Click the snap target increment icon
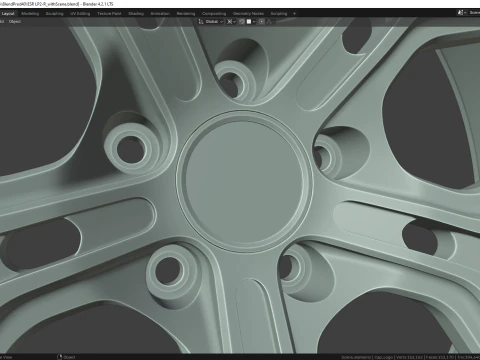The height and width of the screenshot is (360, 480). pos(249,22)
